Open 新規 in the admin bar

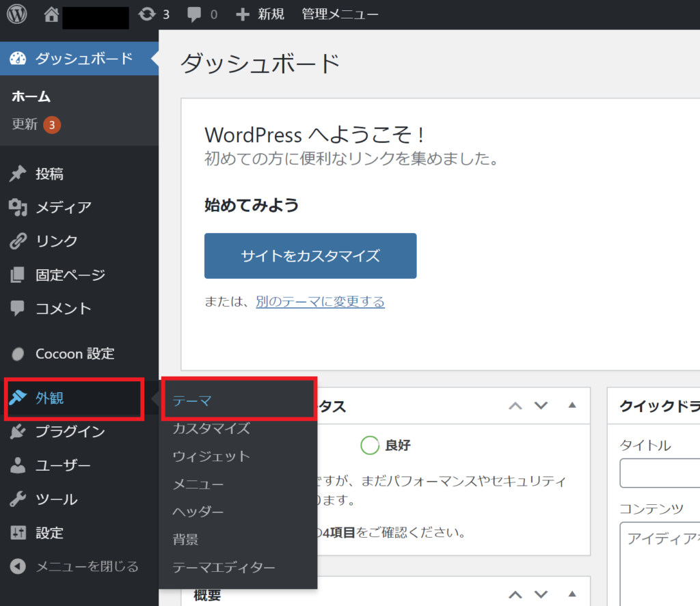click(271, 14)
